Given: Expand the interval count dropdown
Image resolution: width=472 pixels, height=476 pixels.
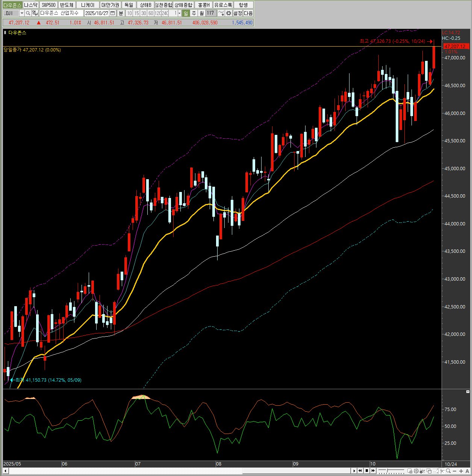Looking at the screenshot, I should point(179,13).
